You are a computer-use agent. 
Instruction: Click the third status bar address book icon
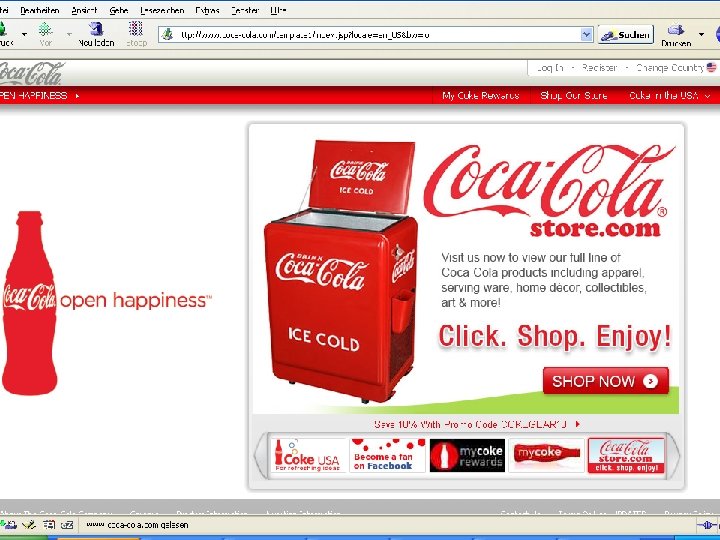click(49, 524)
